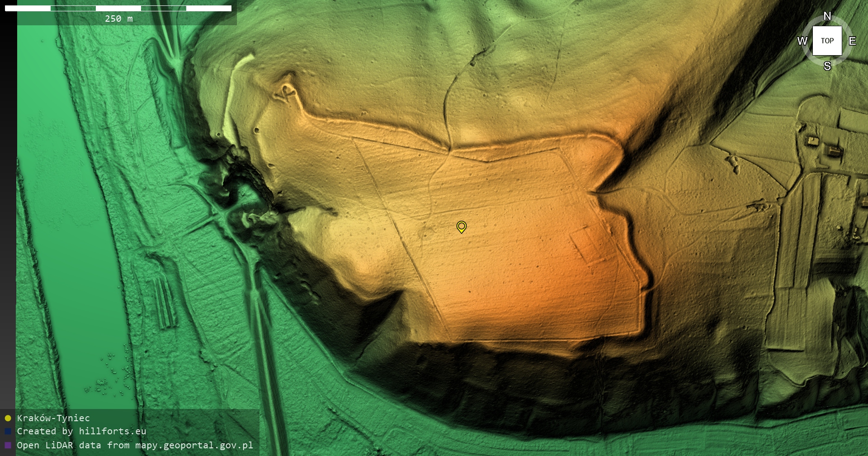Rotate view using the E compass letter

pos(852,41)
